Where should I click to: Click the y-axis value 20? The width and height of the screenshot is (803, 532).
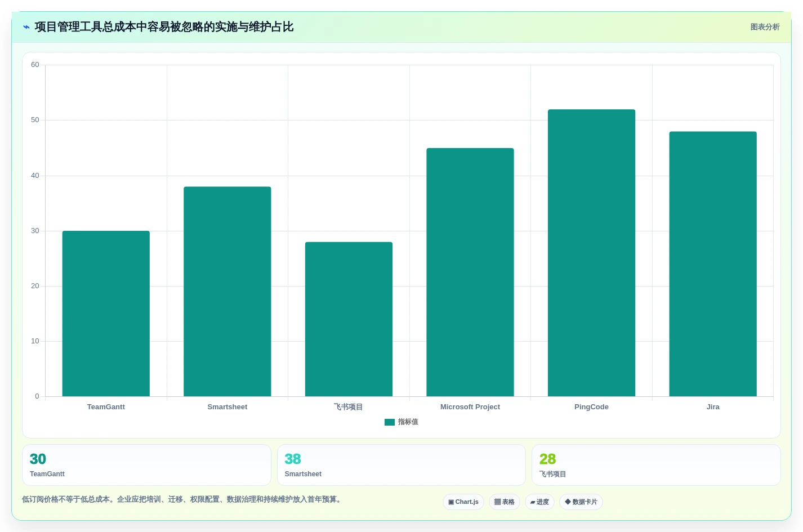(35, 286)
